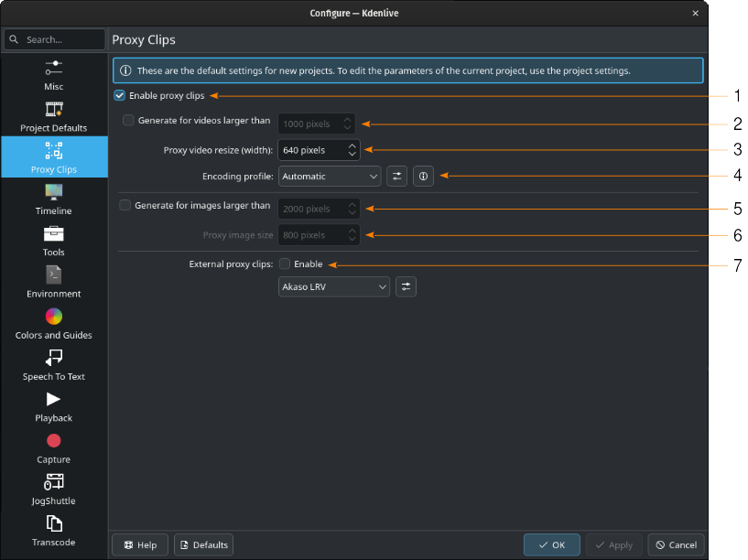The height and width of the screenshot is (560, 748).
Task: Open the Akaso LRV profile dropdown
Action: (x=333, y=286)
